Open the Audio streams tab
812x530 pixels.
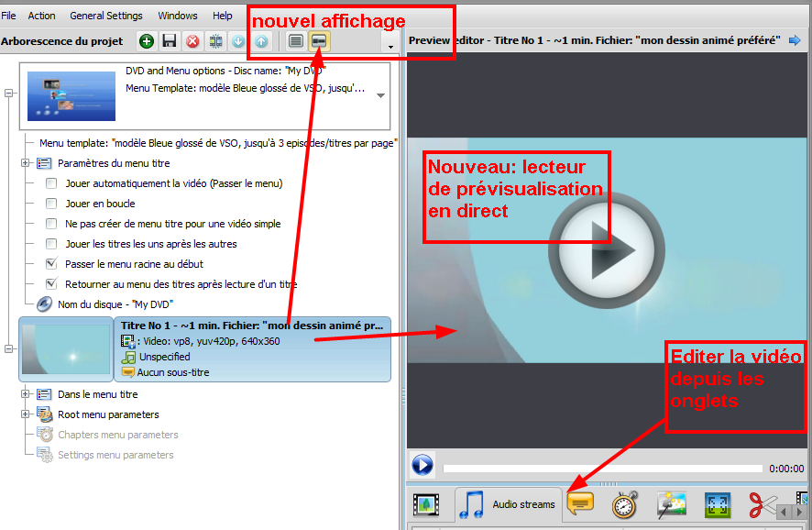(x=509, y=504)
